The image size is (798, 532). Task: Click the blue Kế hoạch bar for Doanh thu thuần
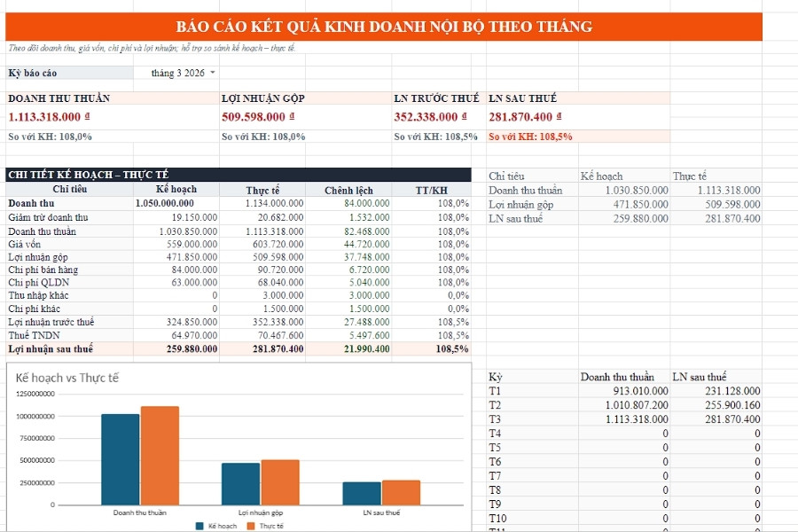[x=120, y=459]
